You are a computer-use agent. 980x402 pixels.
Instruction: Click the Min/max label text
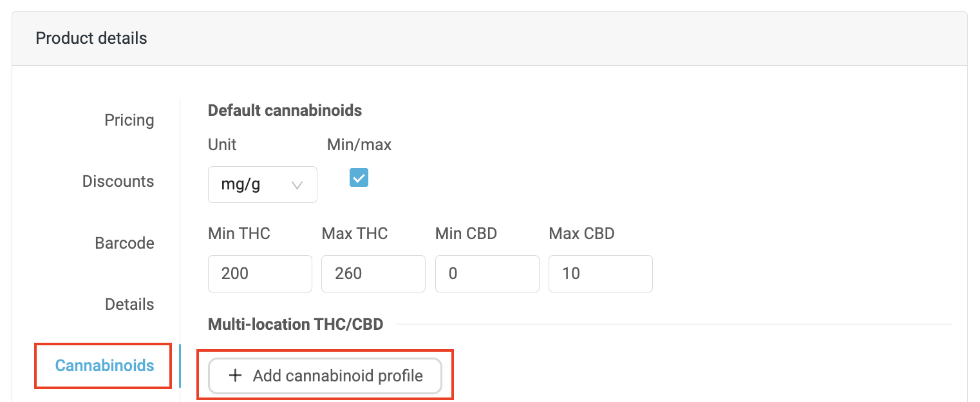point(359,145)
